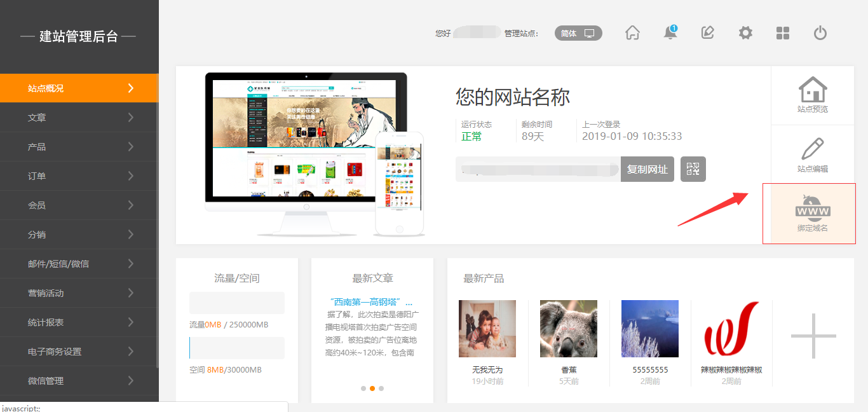
Task: Open the notification bell icon
Action: [670, 33]
